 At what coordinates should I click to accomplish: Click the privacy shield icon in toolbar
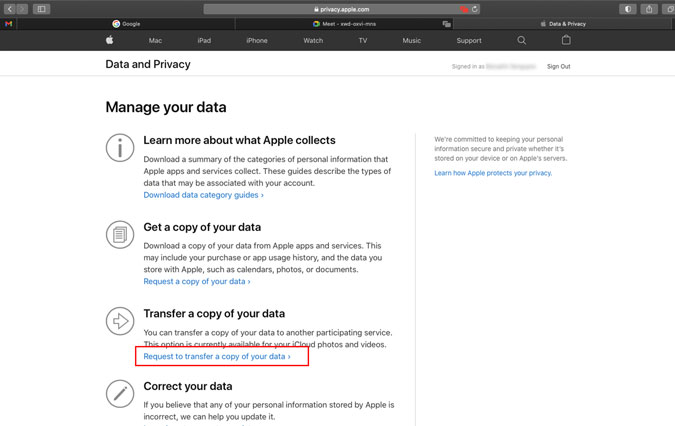click(628, 9)
